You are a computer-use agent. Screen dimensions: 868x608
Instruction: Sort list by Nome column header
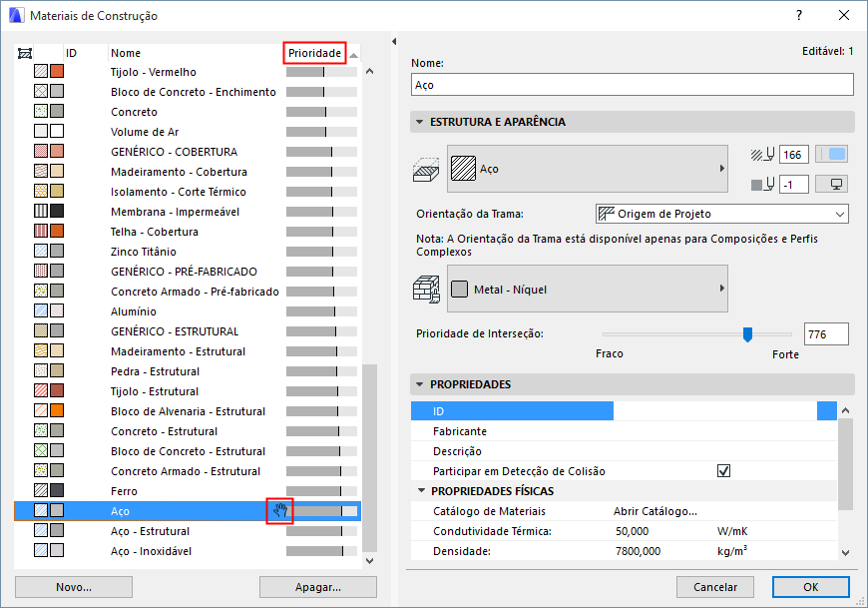click(125, 53)
